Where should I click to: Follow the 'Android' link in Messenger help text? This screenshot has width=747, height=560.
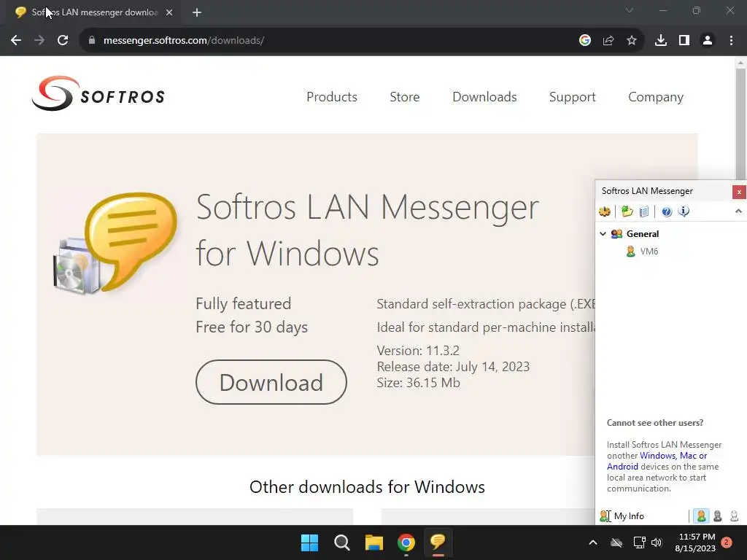tap(622, 467)
